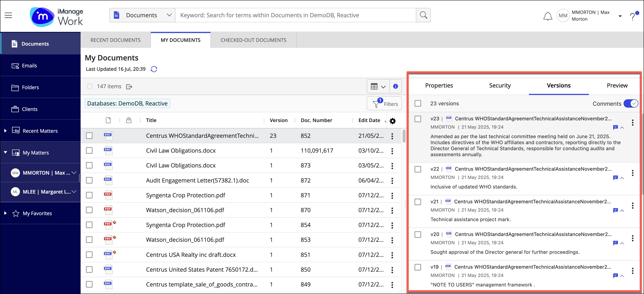Toggle the blue info panel icon
Screen dimensions: 644x294
tap(395, 86)
